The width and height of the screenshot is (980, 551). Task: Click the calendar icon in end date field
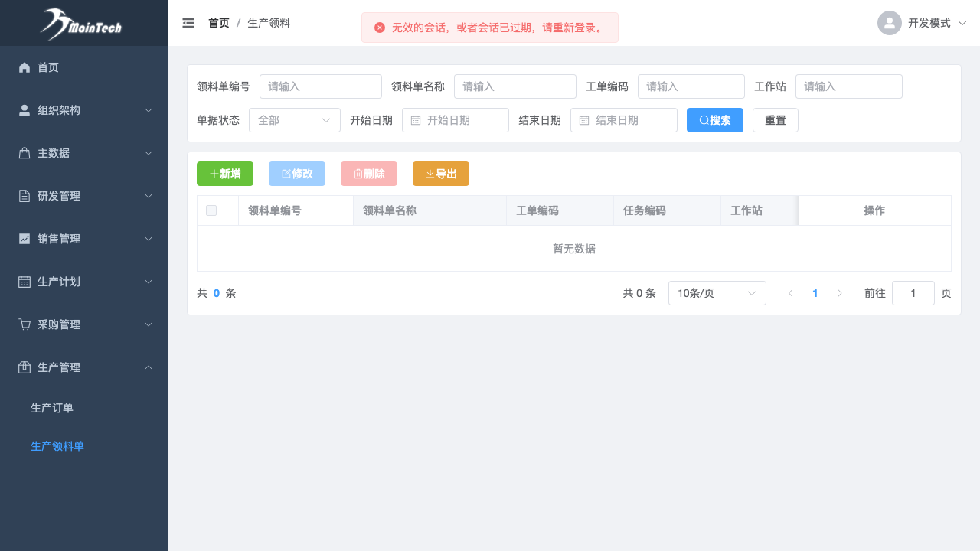tap(584, 120)
